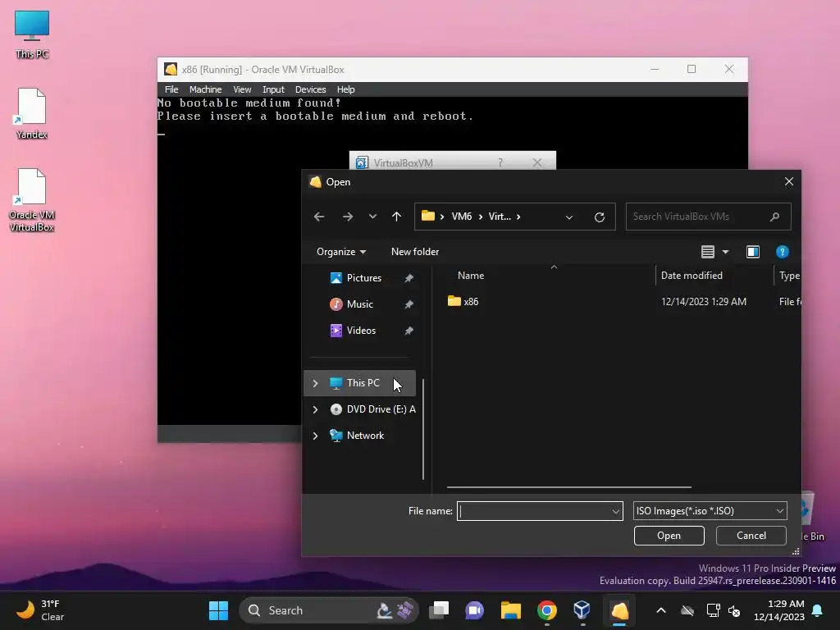Open the File name dropdown list
Screen dimensions: 840x630
pyautogui.click(x=615, y=512)
